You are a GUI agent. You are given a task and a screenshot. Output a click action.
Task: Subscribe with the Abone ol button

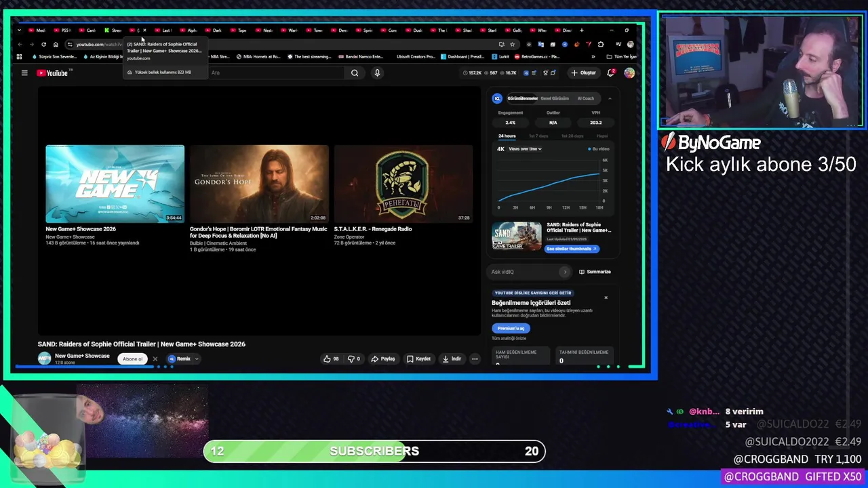(x=133, y=359)
